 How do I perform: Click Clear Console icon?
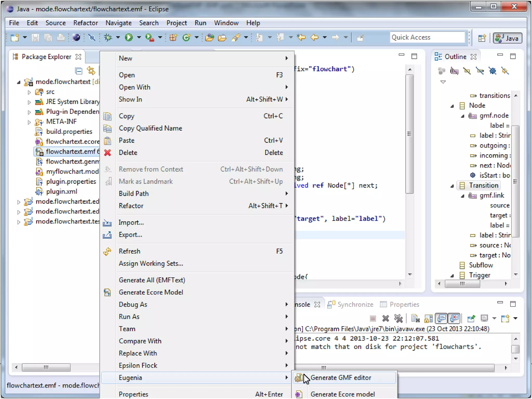point(415,318)
